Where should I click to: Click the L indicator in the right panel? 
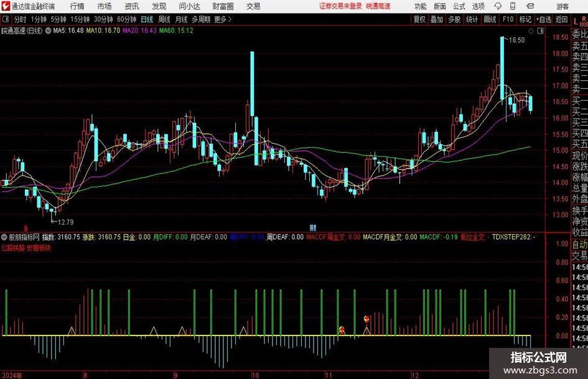click(x=576, y=21)
